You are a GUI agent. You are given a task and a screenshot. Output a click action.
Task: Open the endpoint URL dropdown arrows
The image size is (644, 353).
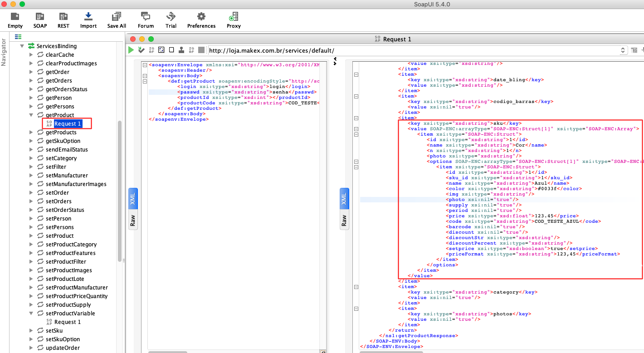(x=623, y=50)
